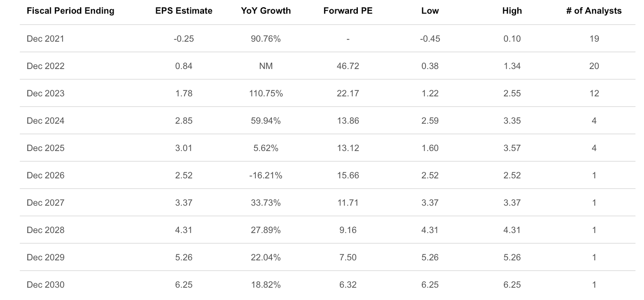Click the Fiscal Period Ending column header
The height and width of the screenshot is (300, 644).
point(70,11)
